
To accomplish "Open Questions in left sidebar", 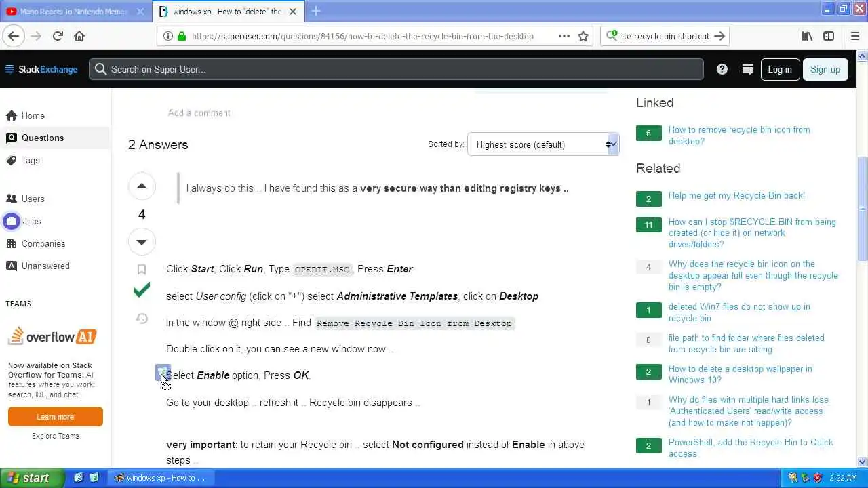I will click(x=42, y=138).
